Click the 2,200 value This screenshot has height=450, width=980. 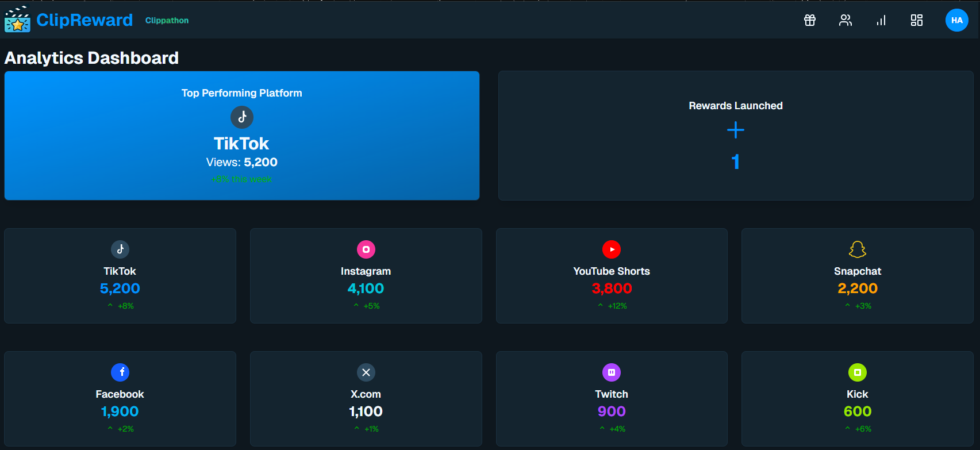pos(858,289)
